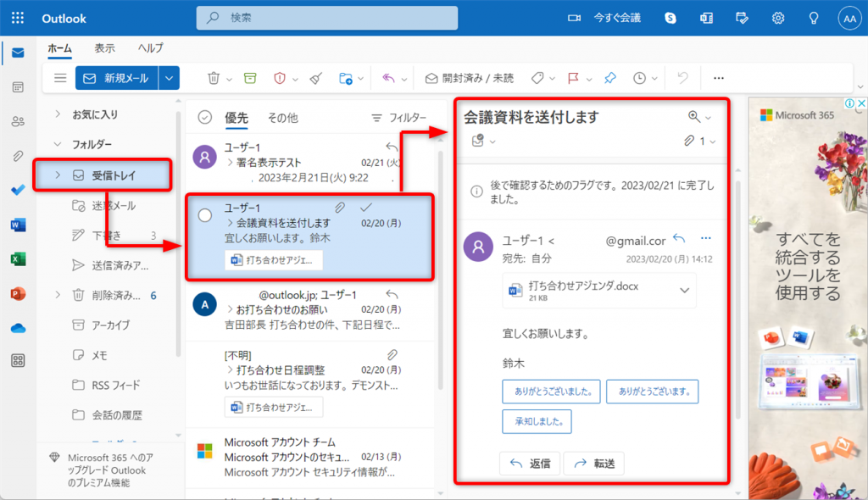868x500 pixels.
Task: Reply with the ありがとうございました suggested response
Action: (551, 392)
